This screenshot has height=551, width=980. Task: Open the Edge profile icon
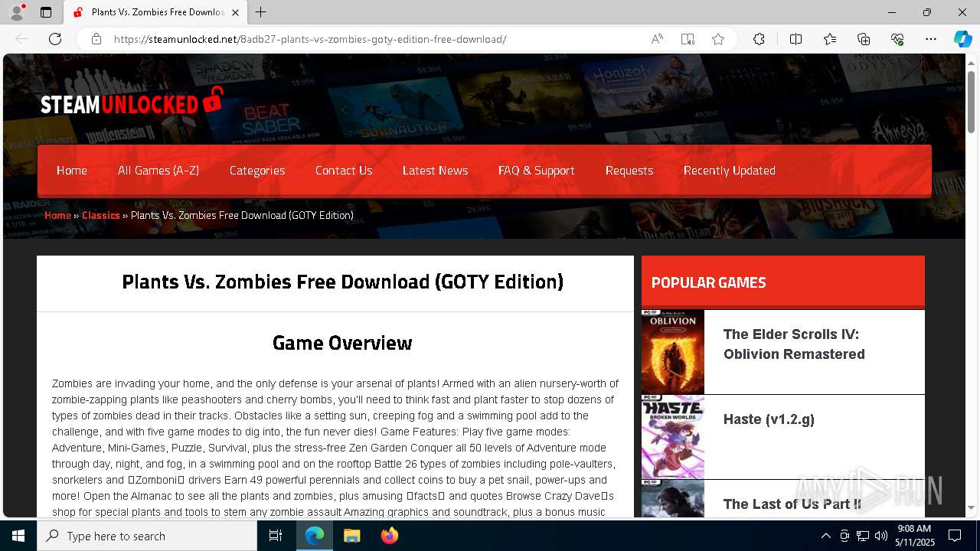[x=17, y=12]
